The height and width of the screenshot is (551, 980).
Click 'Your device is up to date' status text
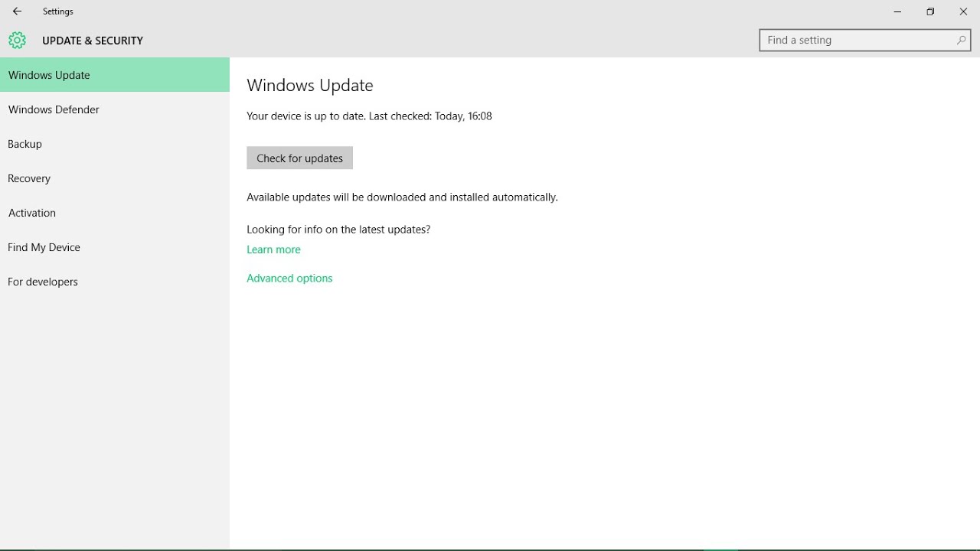tap(369, 116)
